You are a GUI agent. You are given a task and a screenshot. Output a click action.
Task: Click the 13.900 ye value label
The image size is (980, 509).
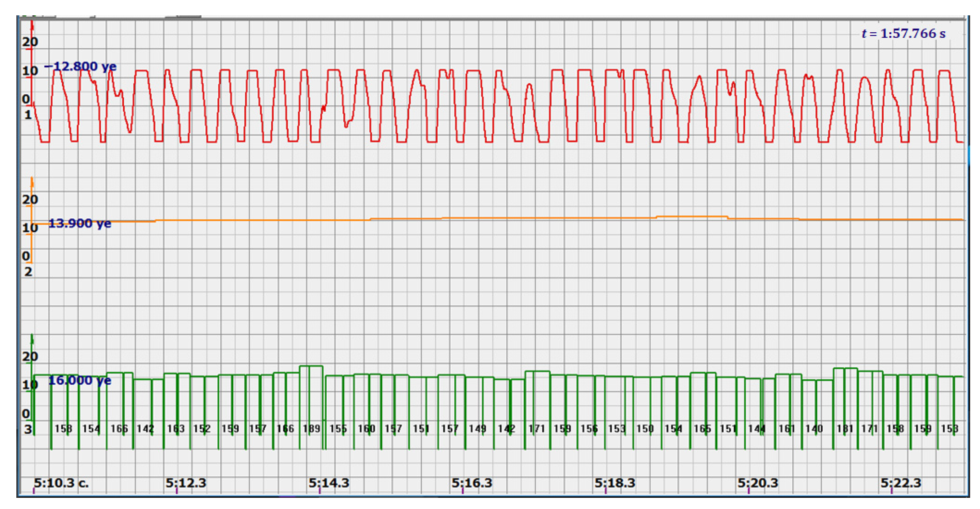79,223
